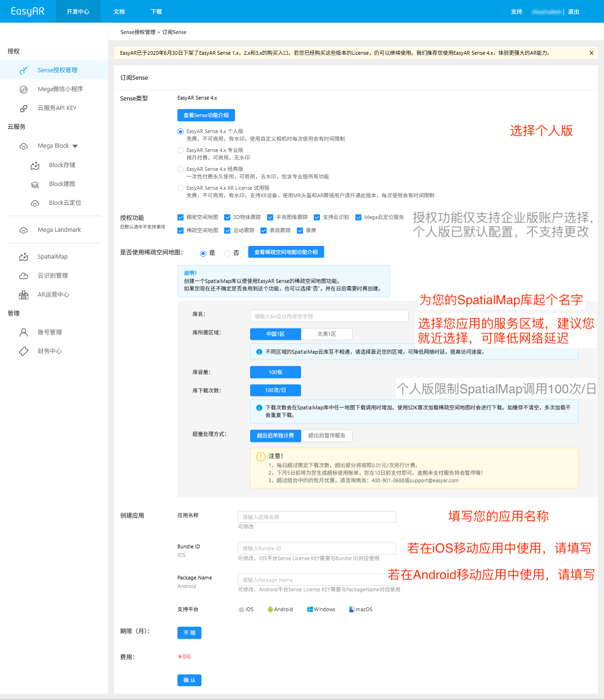The width and height of the screenshot is (604, 700).
Task: Click the 查看Sense功能介绍 button
Action: click(206, 115)
